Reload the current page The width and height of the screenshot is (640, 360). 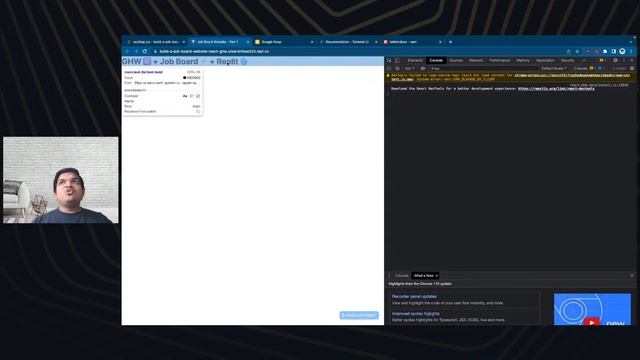144,51
